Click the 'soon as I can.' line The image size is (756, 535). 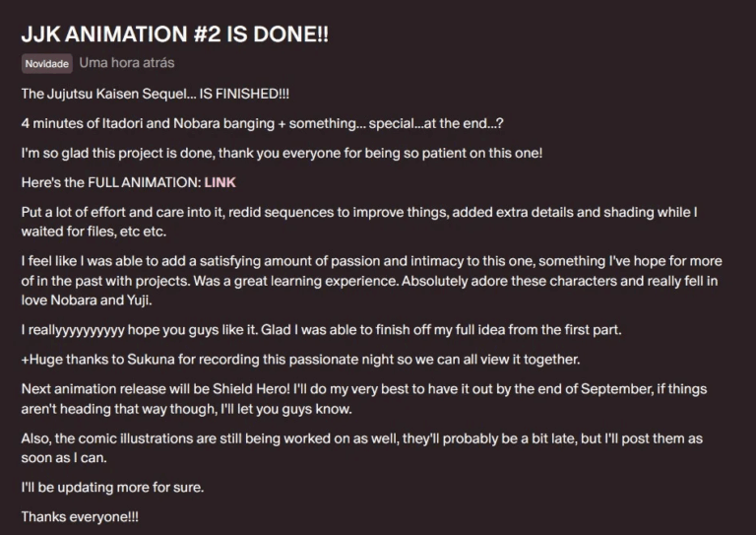click(64, 458)
